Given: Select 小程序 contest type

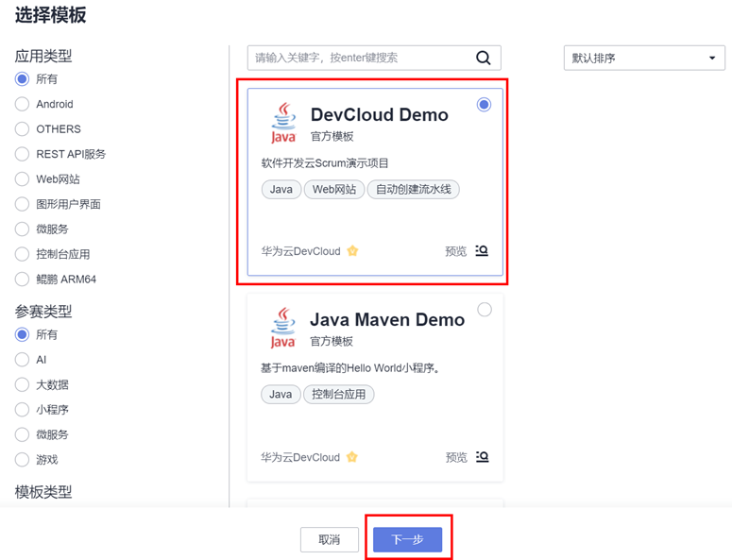Looking at the screenshot, I should click(22, 410).
